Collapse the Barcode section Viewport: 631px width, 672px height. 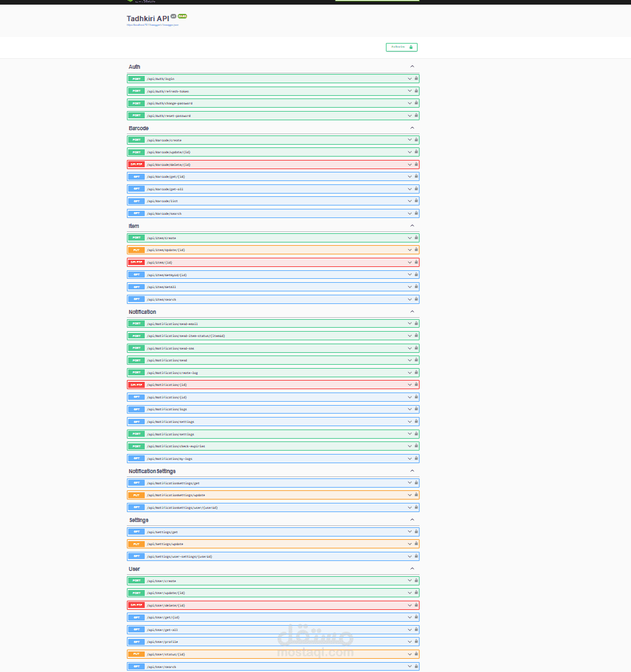412,128
